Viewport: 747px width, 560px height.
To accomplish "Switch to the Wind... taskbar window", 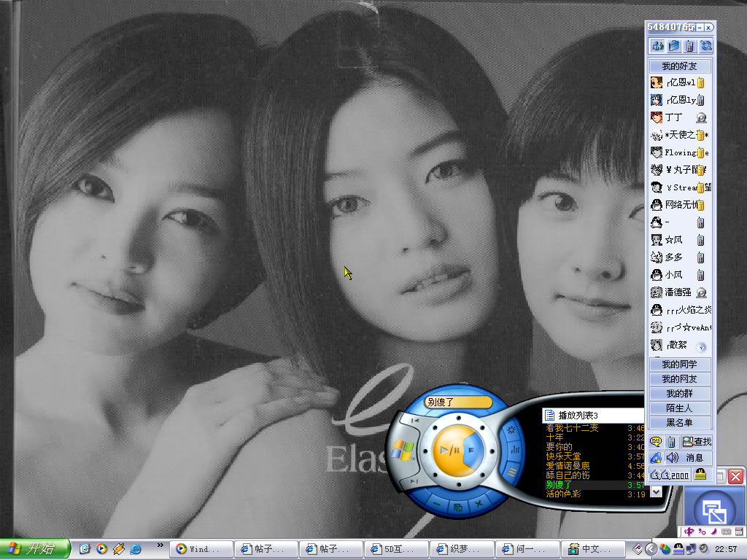I will click(201, 549).
